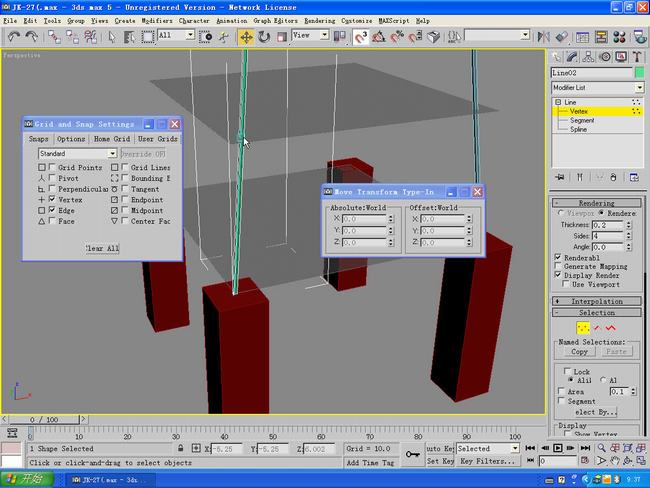Toggle the Renderable checkbox
650x488 pixels.
[x=558, y=257]
